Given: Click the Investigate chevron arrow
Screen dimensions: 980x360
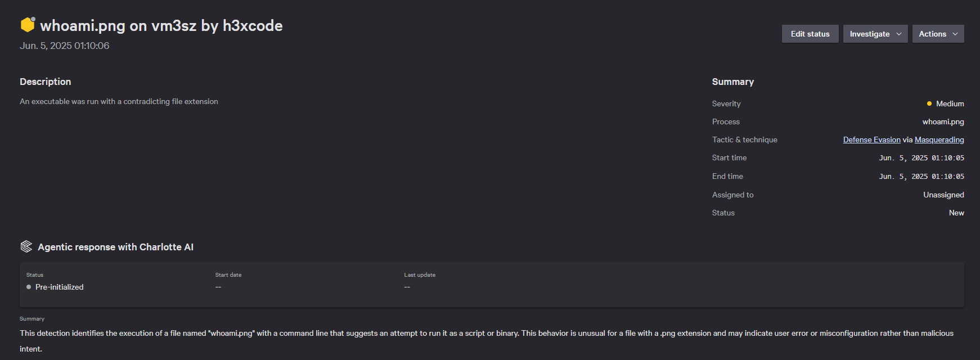Looking at the screenshot, I should (899, 34).
